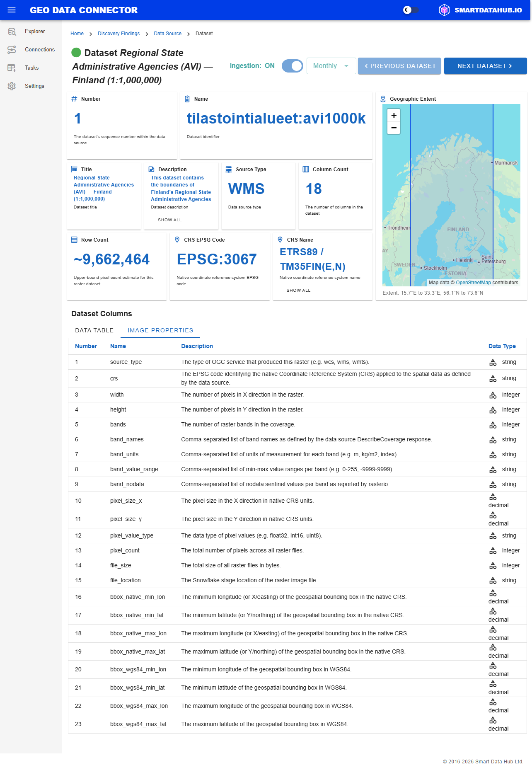Screen dimensions: 532x770
Task: Click the WMS source type value
Action: pyautogui.click(x=246, y=189)
